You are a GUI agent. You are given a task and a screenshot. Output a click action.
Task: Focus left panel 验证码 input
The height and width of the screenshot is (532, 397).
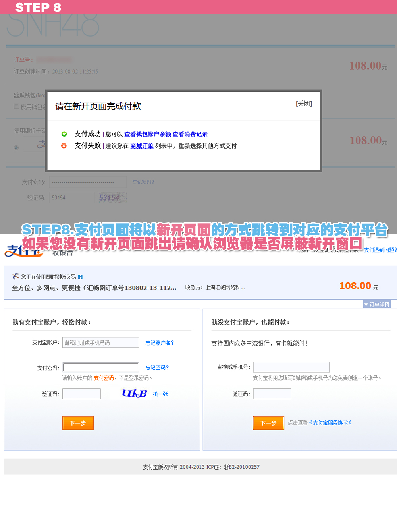tap(81, 394)
